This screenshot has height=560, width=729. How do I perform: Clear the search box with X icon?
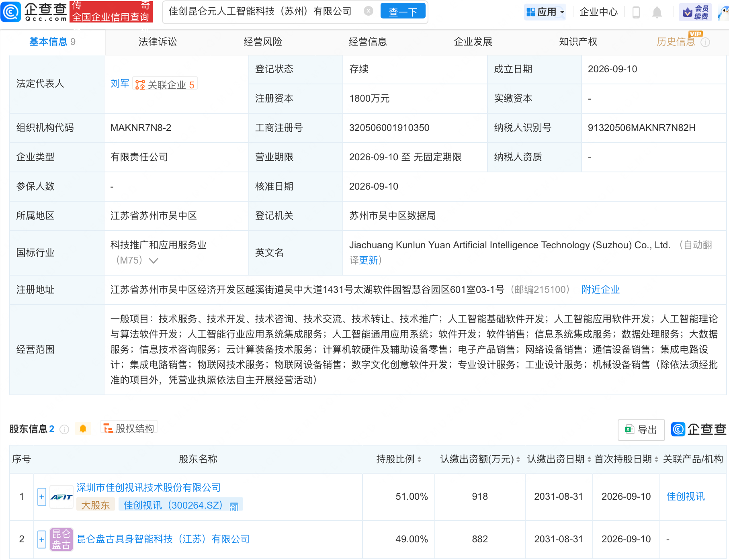click(368, 11)
